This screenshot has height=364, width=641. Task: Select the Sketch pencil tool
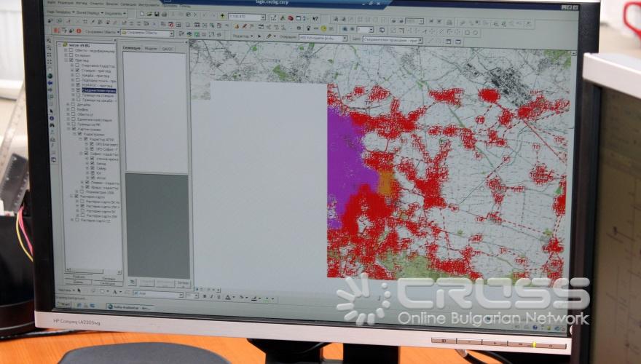268,36
